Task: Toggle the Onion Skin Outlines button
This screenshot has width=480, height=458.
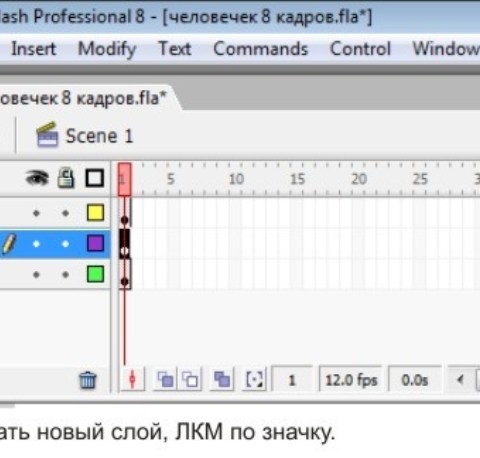Action: click(x=190, y=379)
